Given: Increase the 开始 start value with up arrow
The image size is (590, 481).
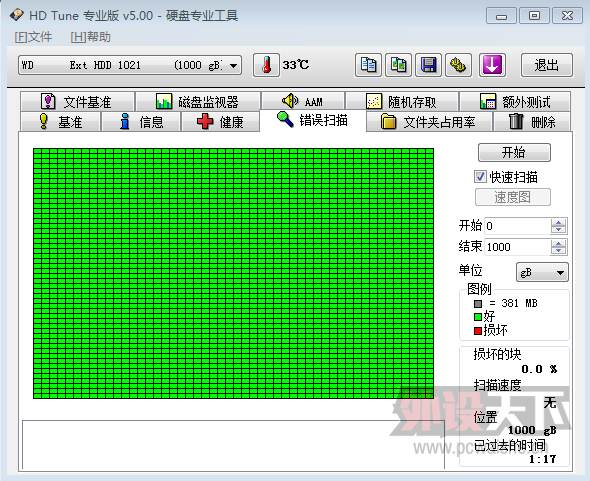Looking at the screenshot, I should click(558, 222).
